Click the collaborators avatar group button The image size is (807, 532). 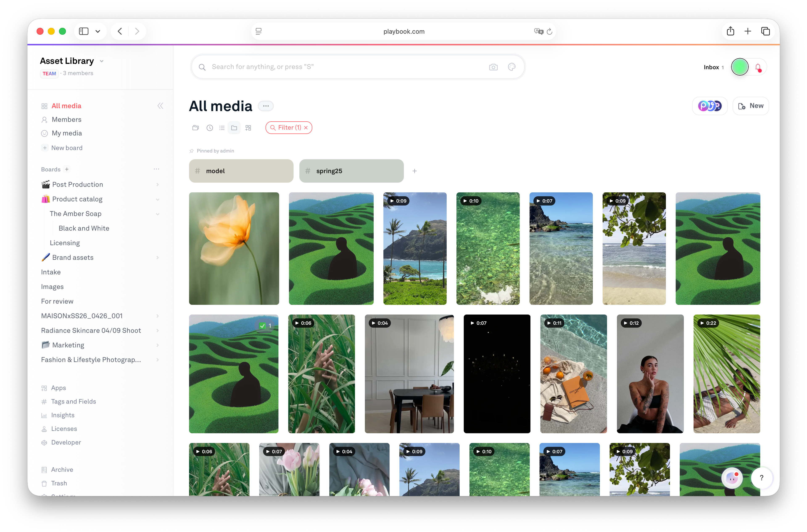pyautogui.click(x=709, y=106)
